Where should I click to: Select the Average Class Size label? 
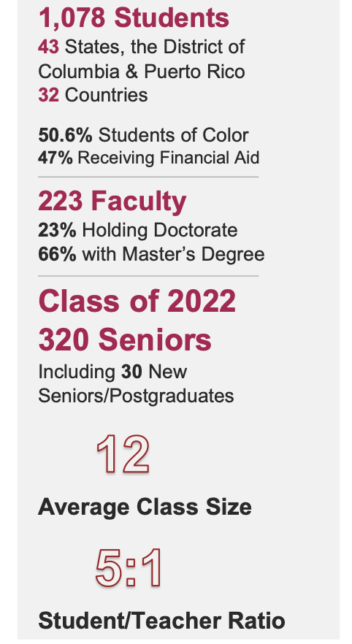[x=145, y=507]
